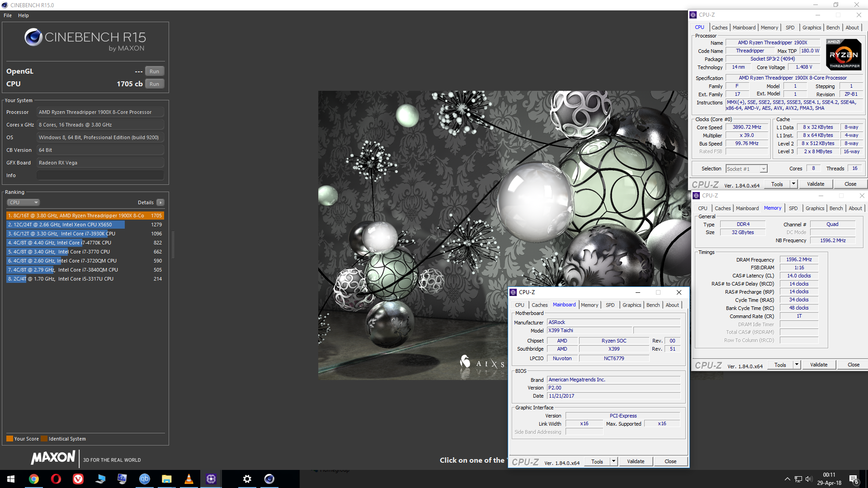Click the Memory CPU-Z window's title icon
868x488 pixels.
point(696,196)
